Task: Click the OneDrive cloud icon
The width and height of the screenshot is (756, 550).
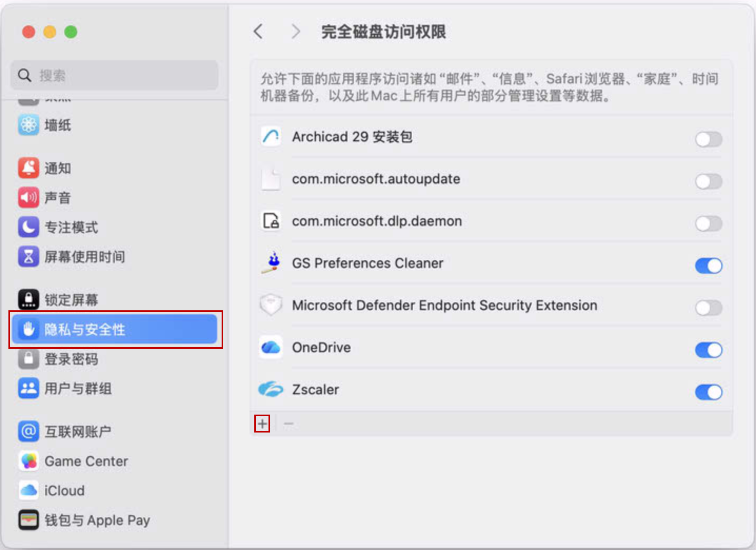Action: (271, 347)
